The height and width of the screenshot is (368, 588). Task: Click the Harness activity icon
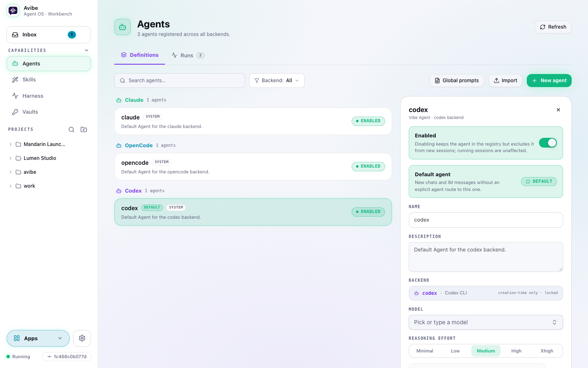[x=15, y=96]
